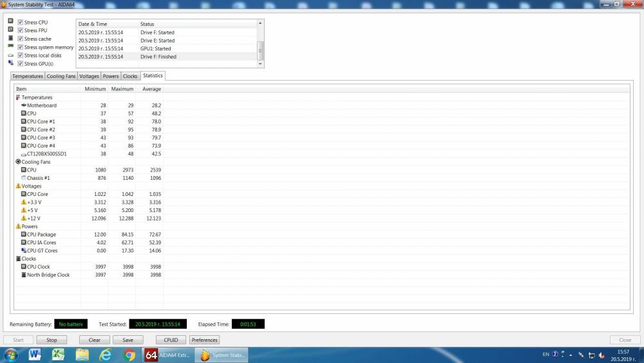Screen dimensions: 644x363
Task: Click the Windows Start orb
Action: (x=11, y=355)
